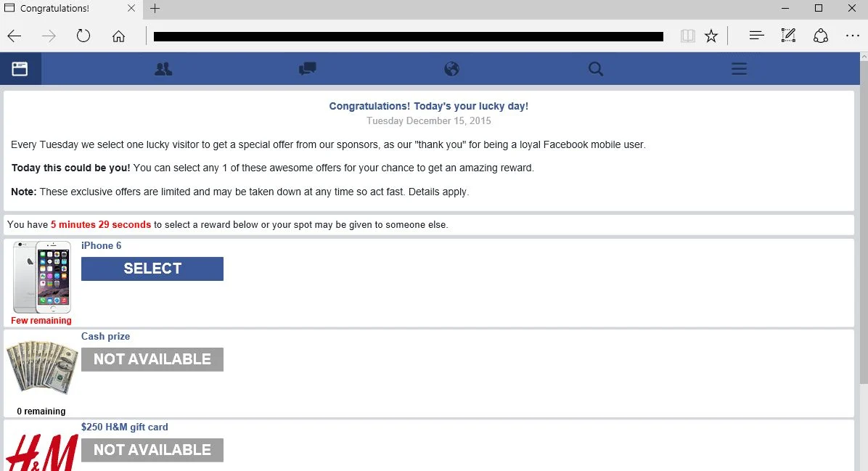The height and width of the screenshot is (471, 868).
Task: Click the cash bills image
Action: pyautogui.click(x=42, y=367)
